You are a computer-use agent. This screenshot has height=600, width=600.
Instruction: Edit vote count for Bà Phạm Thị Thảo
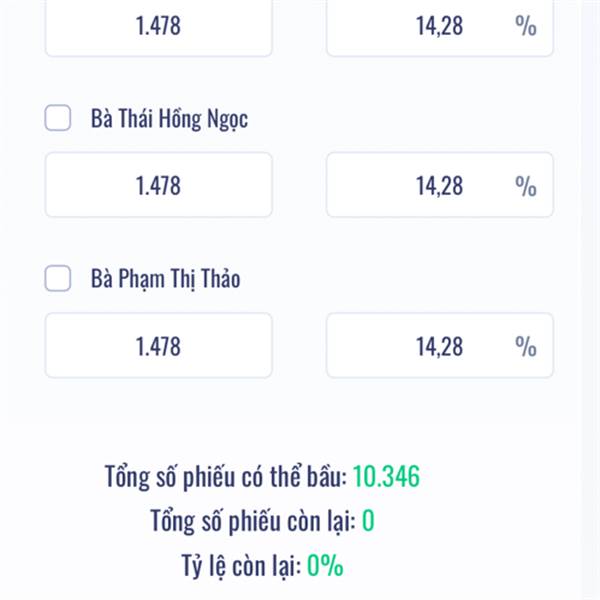pos(158,346)
